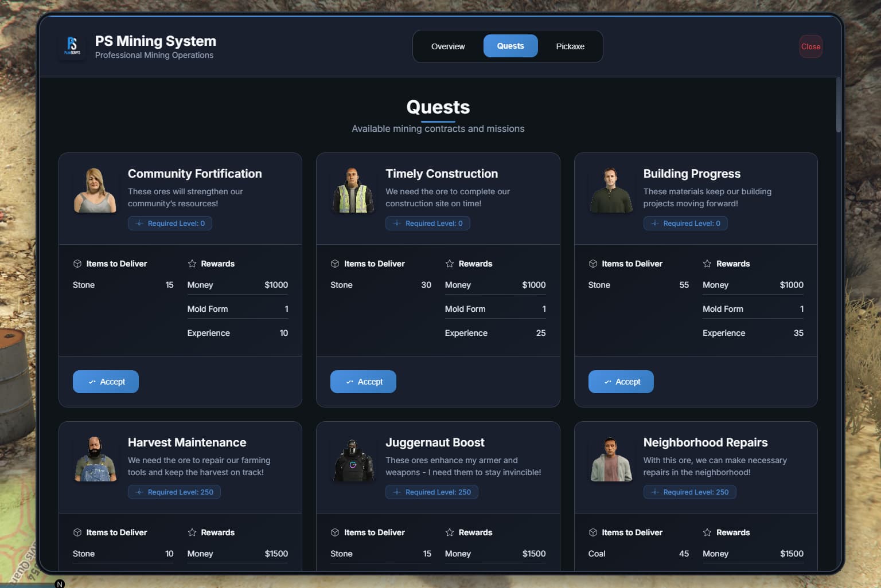This screenshot has width=881, height=588.
Task: Accept the Building Progress quest
Action: [621, 382]
